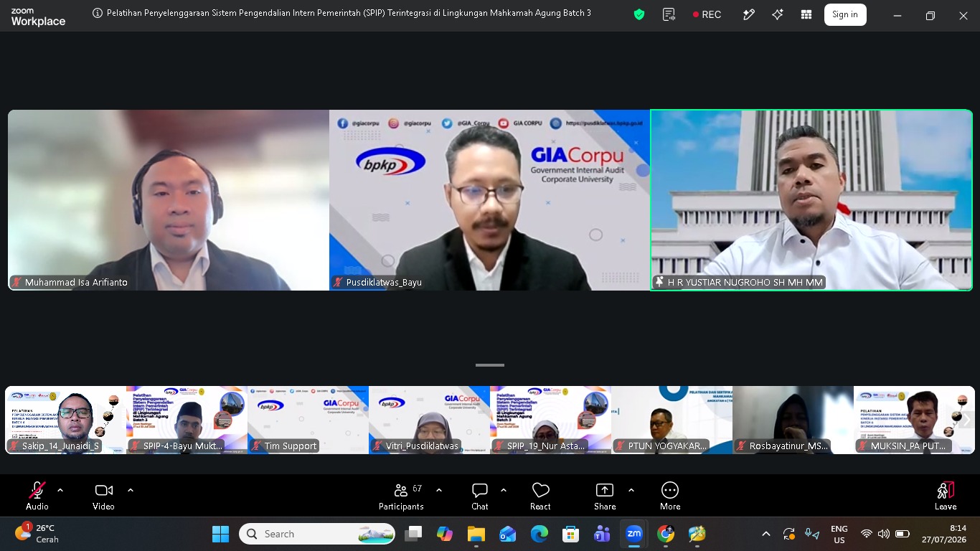Viewport: 980px width, 551px height.
Task: Click the Leave meeting button
Action: click(x=946, y=496)
